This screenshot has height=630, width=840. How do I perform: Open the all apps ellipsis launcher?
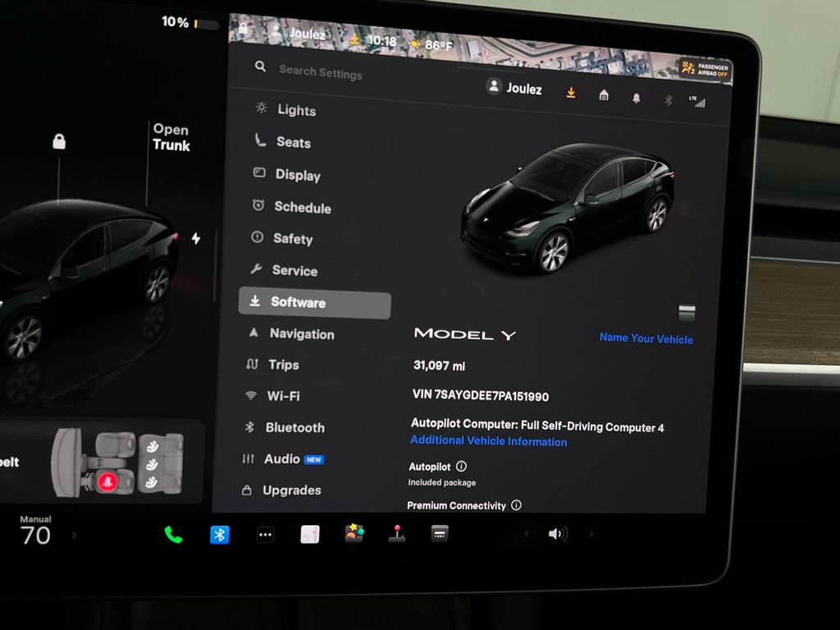click(x=265, y=535)
